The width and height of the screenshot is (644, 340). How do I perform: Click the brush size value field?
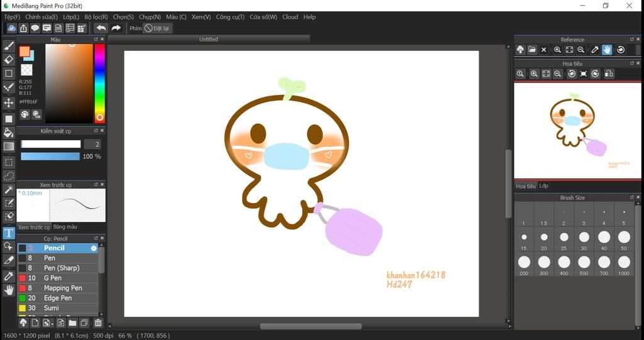pyautogui.click(x=92, y=144)
